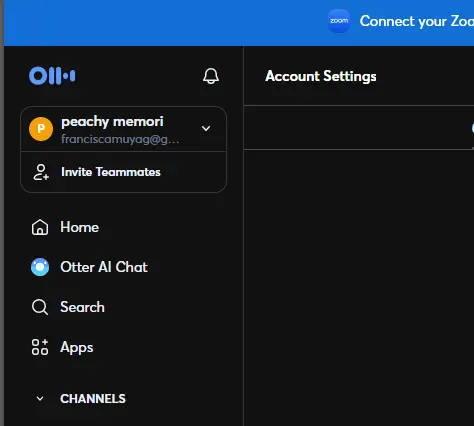Viewport: 474px width, 426px height.
Task: Click the Search magnifier icon
Action: click(40, 307)
